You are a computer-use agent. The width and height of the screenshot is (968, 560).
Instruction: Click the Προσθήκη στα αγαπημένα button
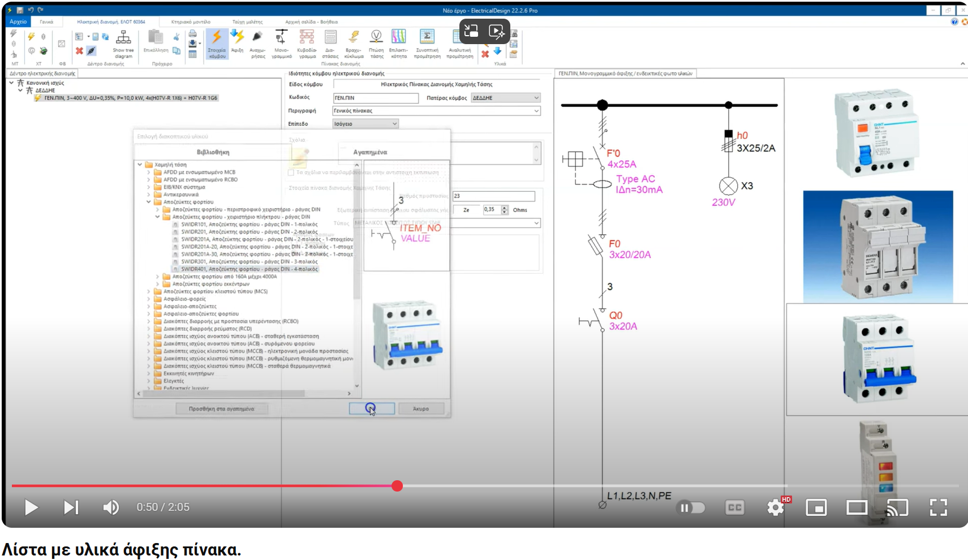[x=222, y=408]
